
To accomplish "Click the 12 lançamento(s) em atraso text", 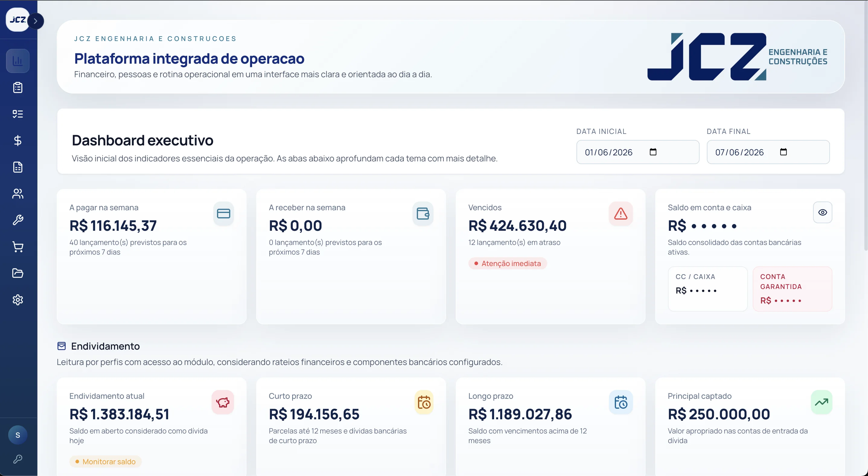I will [514, 243].
